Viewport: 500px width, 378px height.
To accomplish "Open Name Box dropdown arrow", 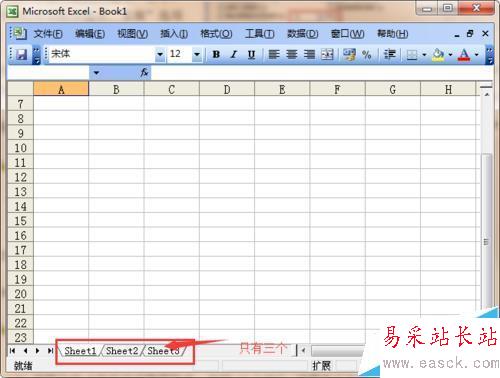I will point(96,73).
